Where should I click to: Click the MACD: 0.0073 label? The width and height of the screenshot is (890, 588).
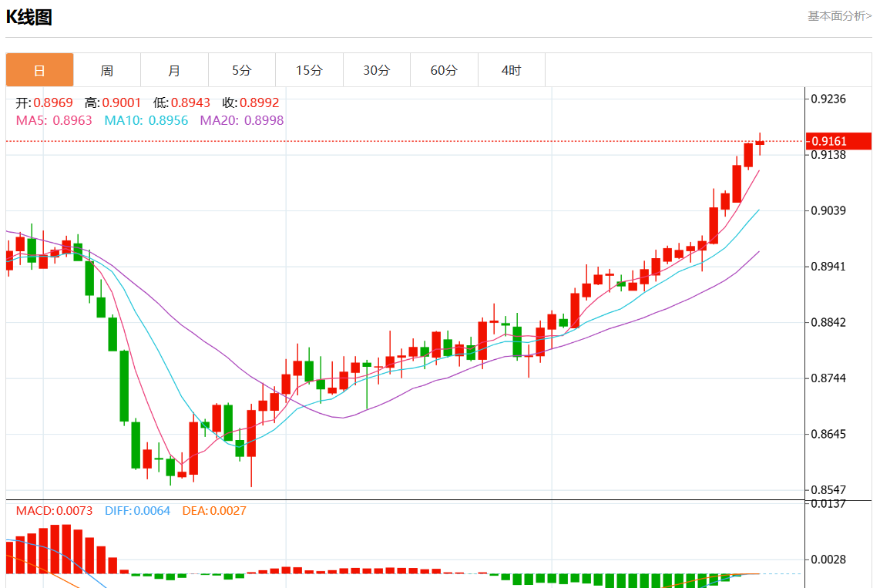tap(54, 511)
